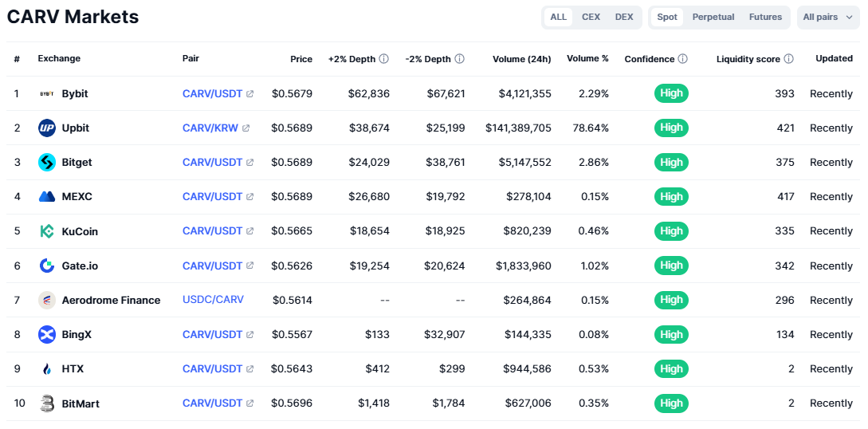Click the Upbit exchange logo
Screen dimensions: 868x429
point(47,128)
